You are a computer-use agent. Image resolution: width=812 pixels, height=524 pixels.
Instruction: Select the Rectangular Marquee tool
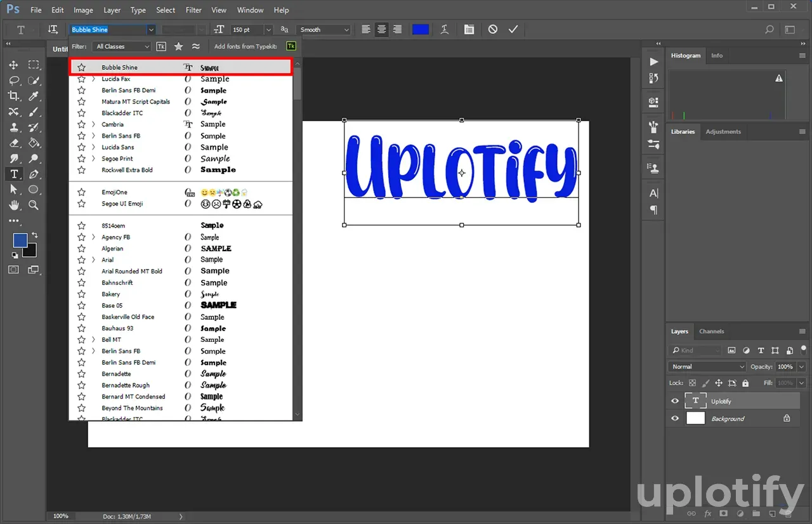(x=34, y=65)
